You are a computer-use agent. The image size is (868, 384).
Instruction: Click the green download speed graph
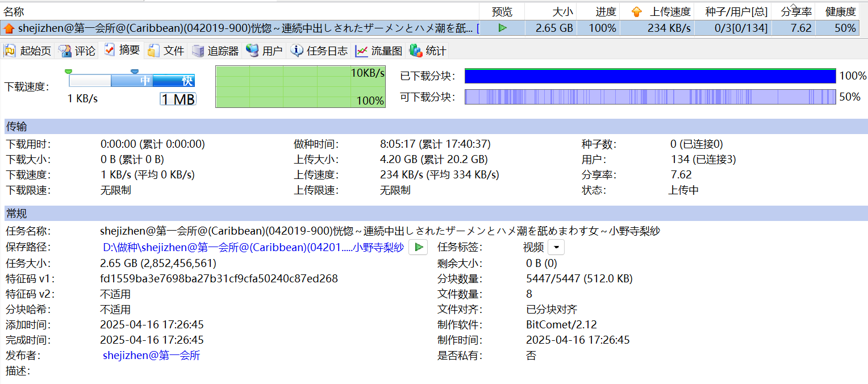(301, 86)
